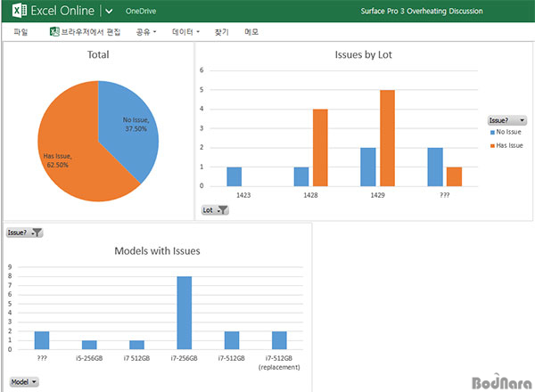Open the app switcher chevron beside Excel Online

(109, 12)
